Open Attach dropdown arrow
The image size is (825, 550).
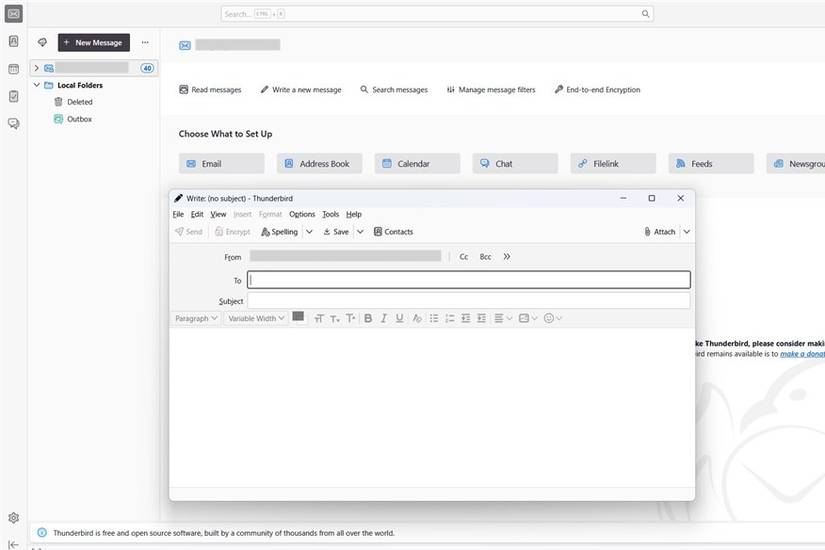(x=687, y=232)
